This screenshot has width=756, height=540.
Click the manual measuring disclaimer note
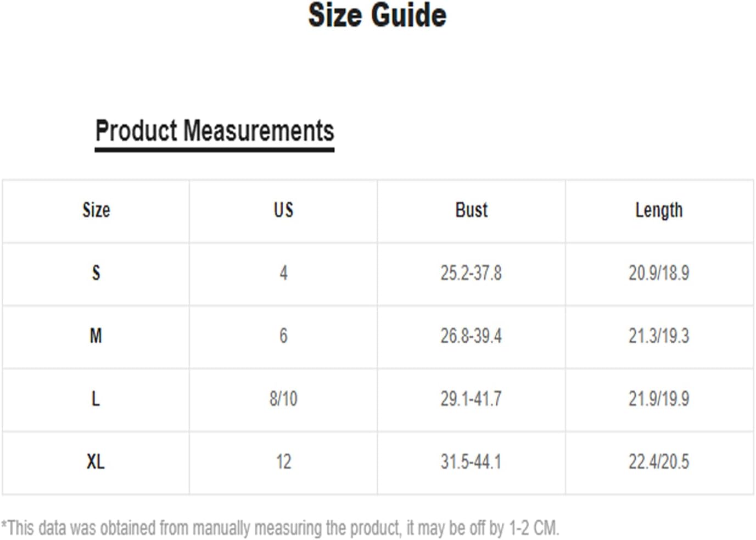(x=280, y=528)
